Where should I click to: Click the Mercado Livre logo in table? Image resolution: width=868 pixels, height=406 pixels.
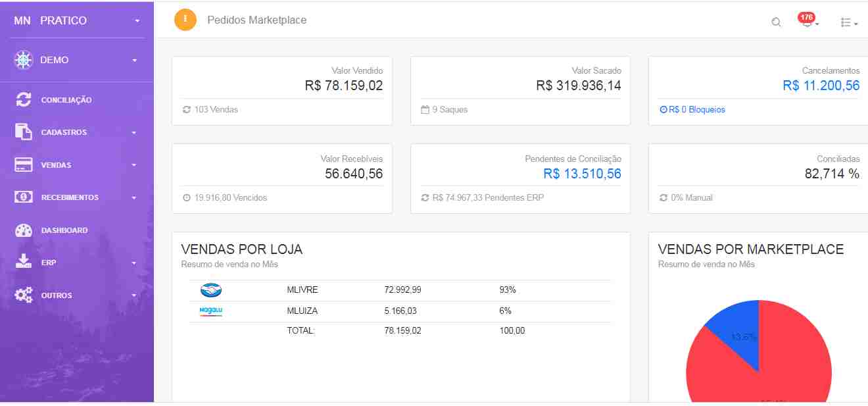[211, 290]
